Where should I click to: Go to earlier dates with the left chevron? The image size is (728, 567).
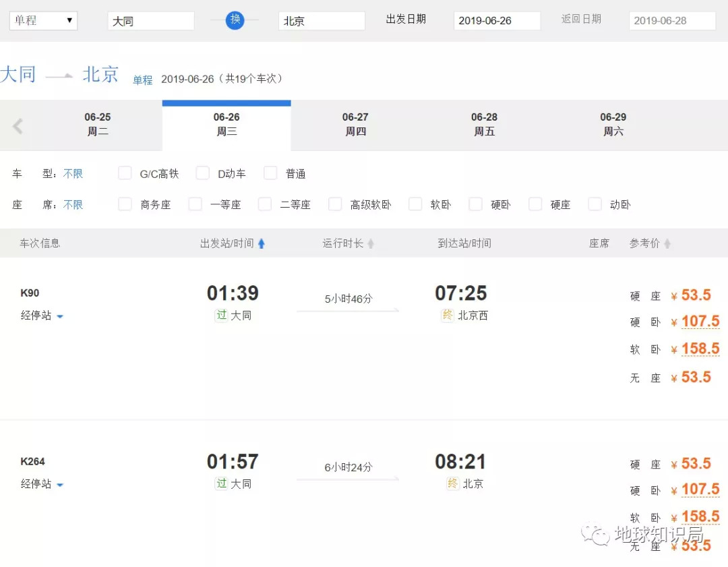click(18, 126)
